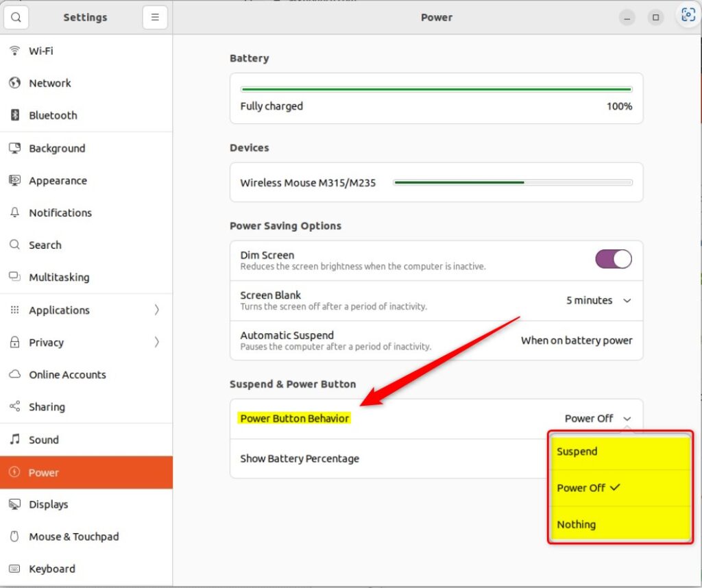Click the Sound music note icon

point(14,439)
